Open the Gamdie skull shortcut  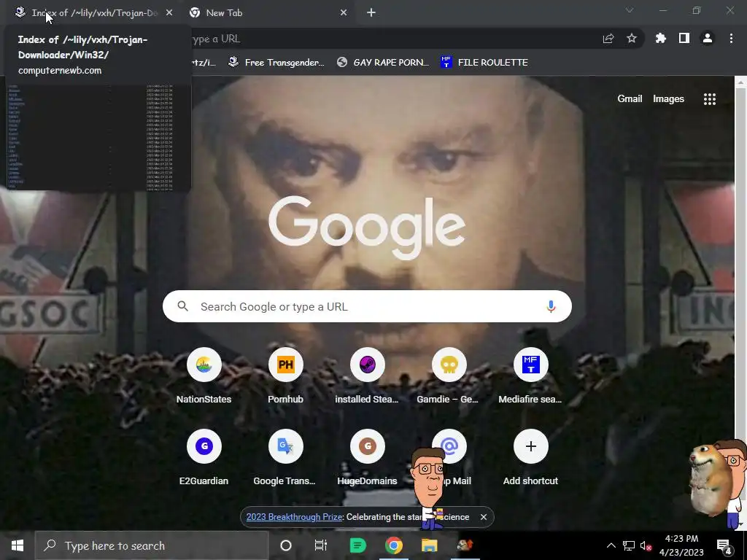pos(449,365)
